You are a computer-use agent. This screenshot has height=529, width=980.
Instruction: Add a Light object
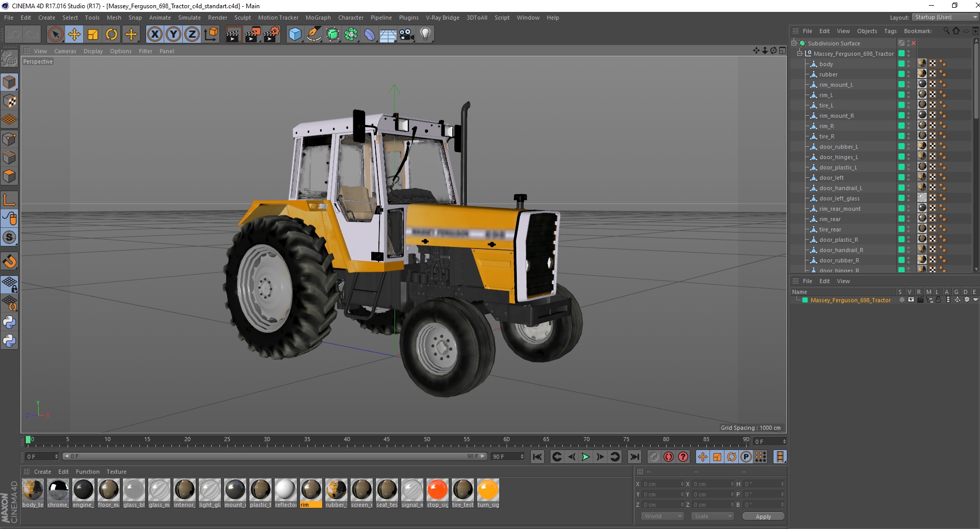[425, 35]
